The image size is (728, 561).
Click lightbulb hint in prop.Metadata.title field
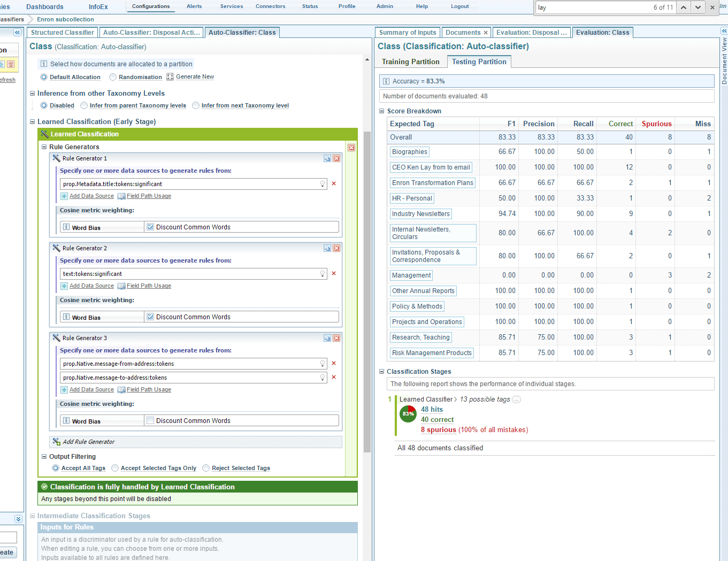click(323, 184)
